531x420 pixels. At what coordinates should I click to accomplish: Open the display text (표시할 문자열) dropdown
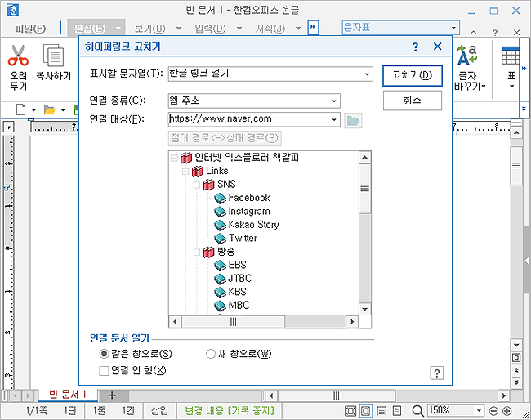(367, 74)
